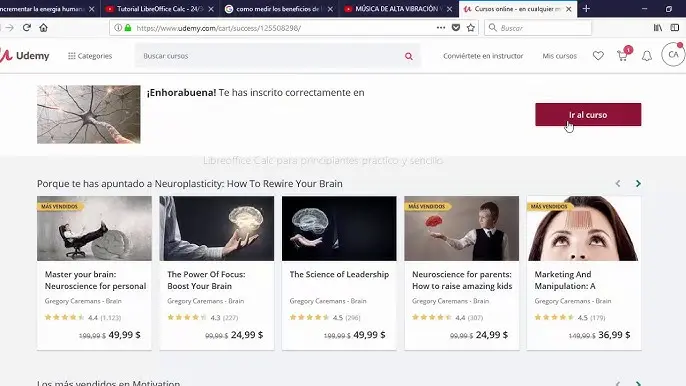The height and width of the screenshot is (386, 686).
Task: Open The Power Of Focus course image
Action: coord(217,228)
